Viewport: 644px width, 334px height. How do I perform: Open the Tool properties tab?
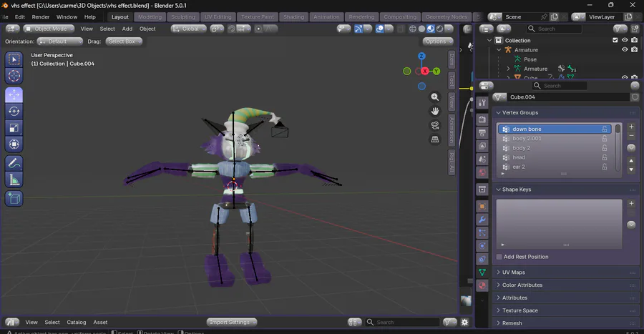point(482,102)
